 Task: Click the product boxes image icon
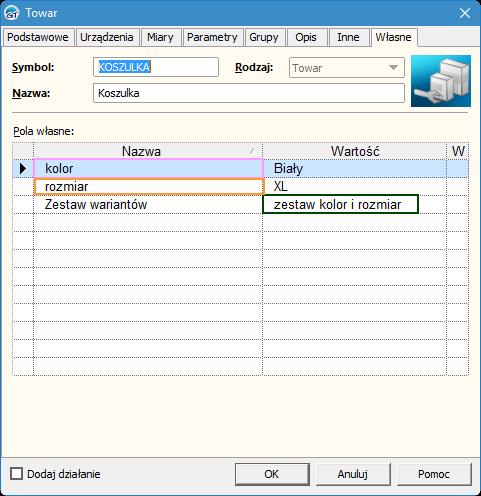pyautogui.click(x=441, y=81)
